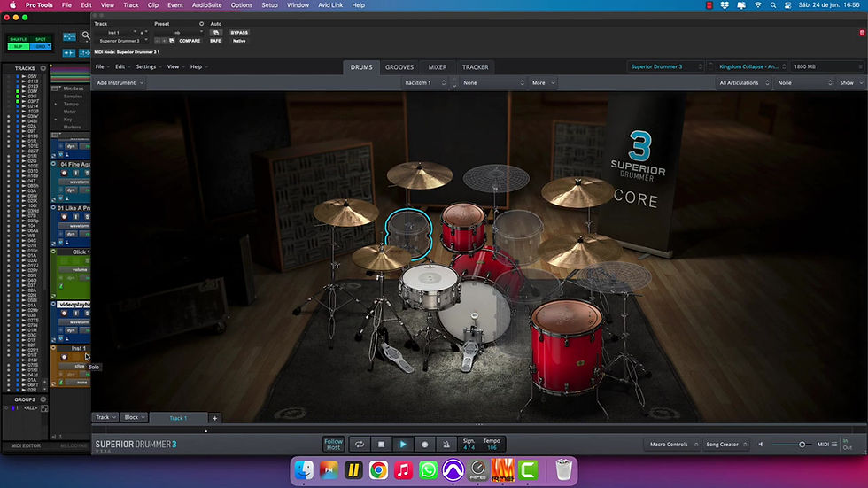Open the plugin Help menu
868x488 pixels.
[x=198, y=67]
